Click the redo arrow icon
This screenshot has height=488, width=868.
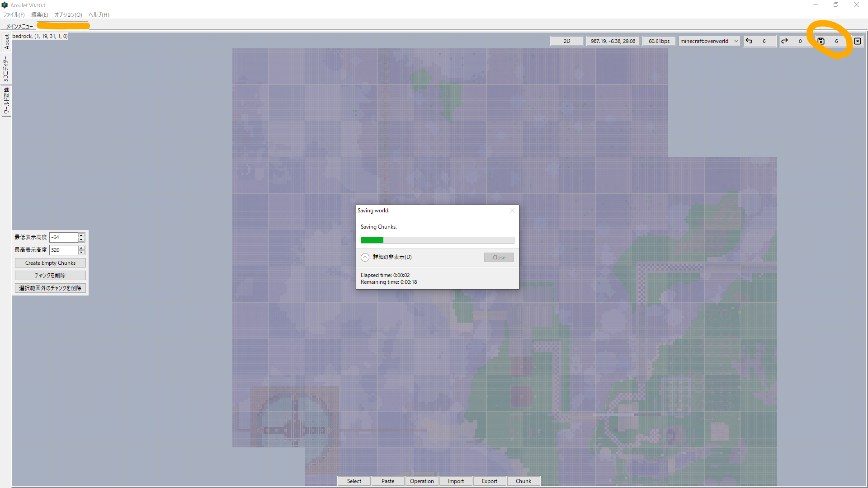tap(785, 41)
